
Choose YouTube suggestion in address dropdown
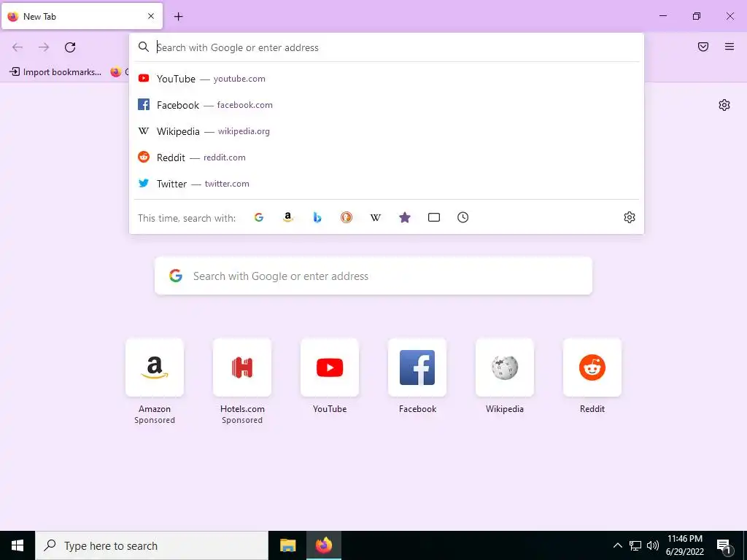387,79
